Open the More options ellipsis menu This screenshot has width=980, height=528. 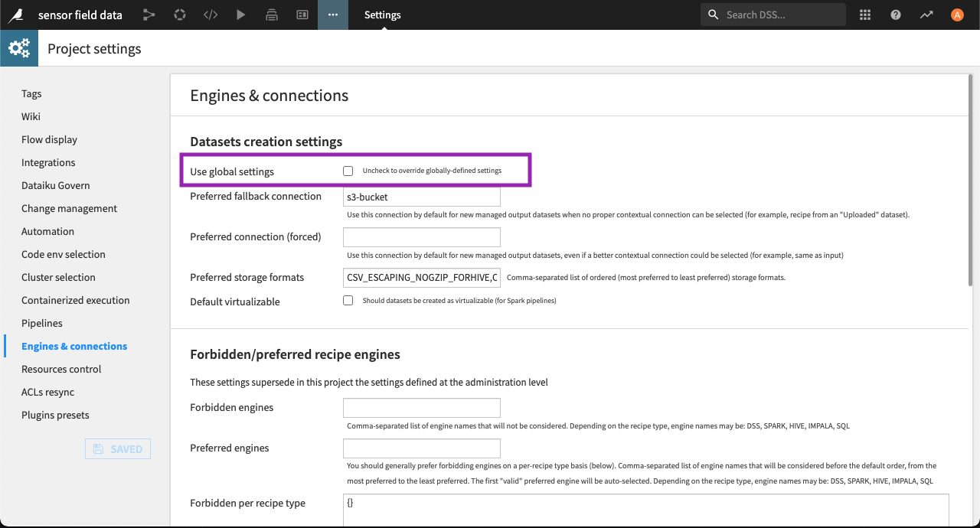click(332, 15)
